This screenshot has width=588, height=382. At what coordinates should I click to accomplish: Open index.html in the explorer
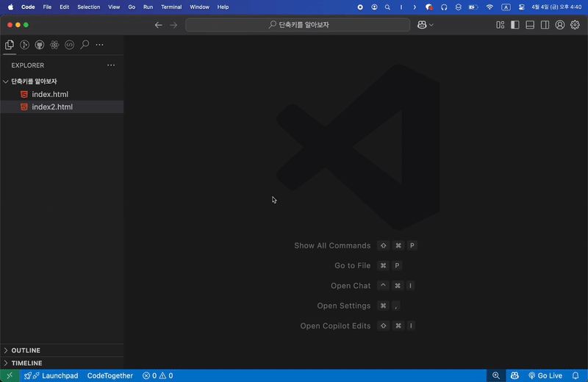(62, 94)
